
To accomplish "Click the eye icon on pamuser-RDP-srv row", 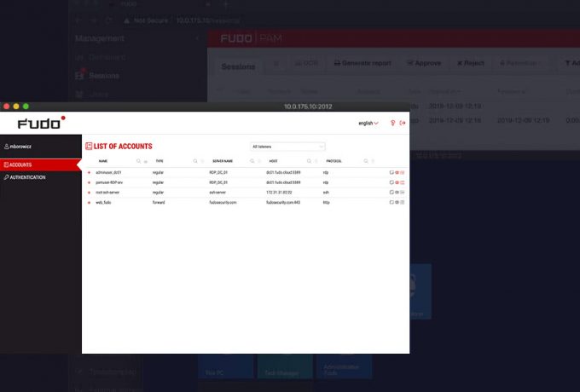I will pos(397,182).
